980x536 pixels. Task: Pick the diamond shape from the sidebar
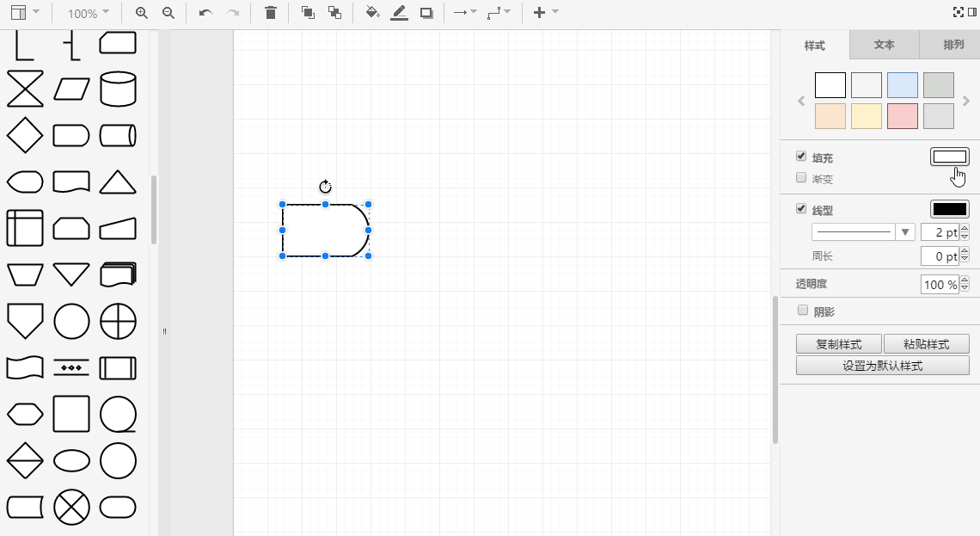(x=25, y=135)
